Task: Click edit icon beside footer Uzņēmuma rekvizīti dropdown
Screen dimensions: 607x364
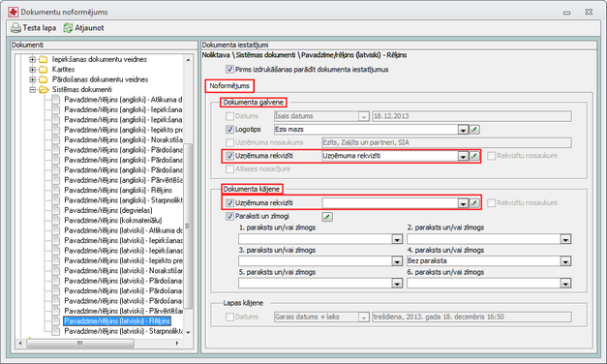Action: pyautogui.click(x=474, y=203)
